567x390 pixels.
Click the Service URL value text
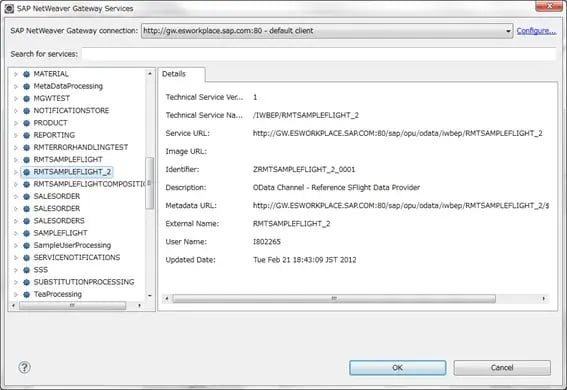(397, 133)
